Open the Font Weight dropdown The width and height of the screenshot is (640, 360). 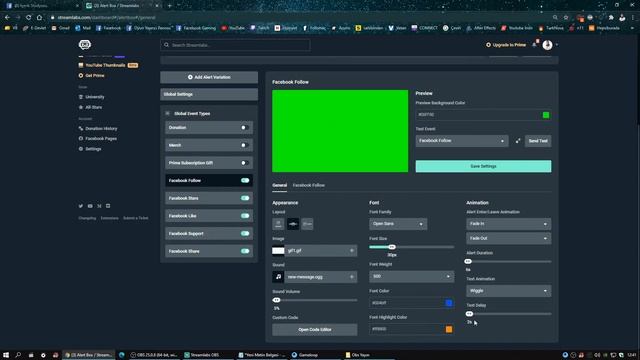click(411, 276)
